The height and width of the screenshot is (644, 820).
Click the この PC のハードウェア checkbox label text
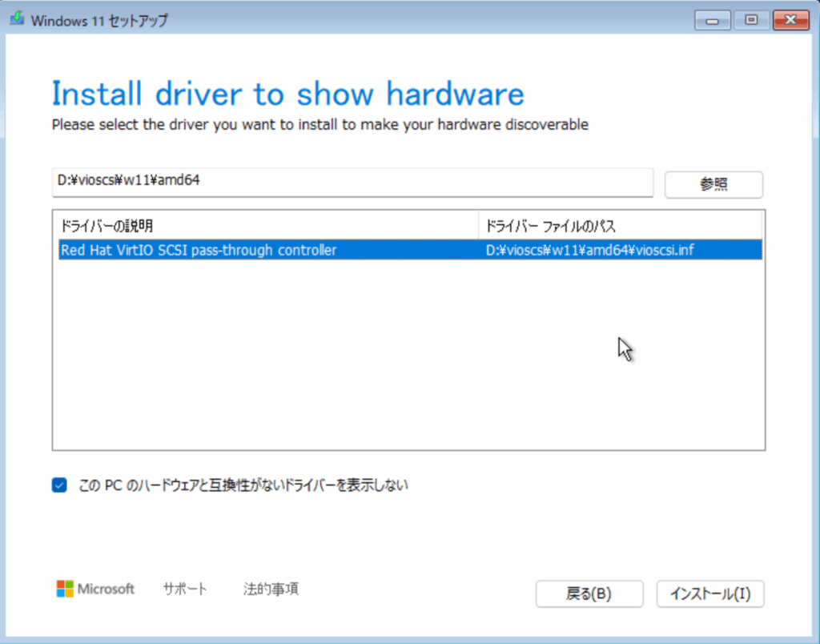click(x=243, y=485)
